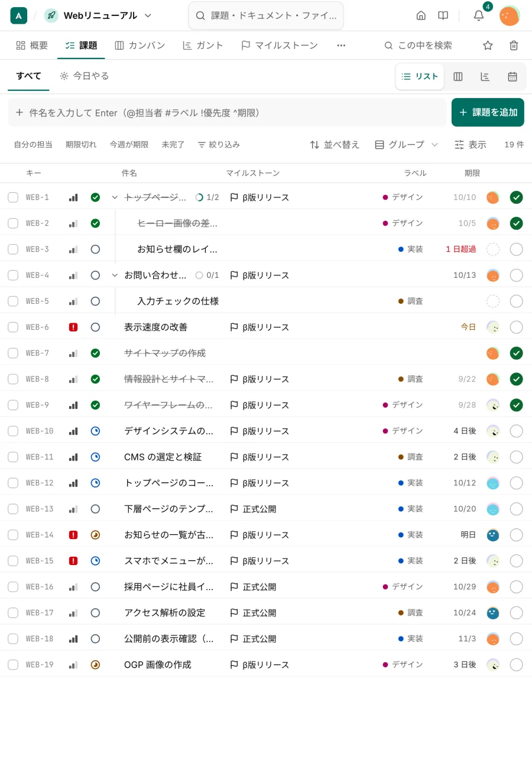Screen dimensions: 532x766
Task: Click デザイン label on WEB-16 row
Action: (403, 587)
